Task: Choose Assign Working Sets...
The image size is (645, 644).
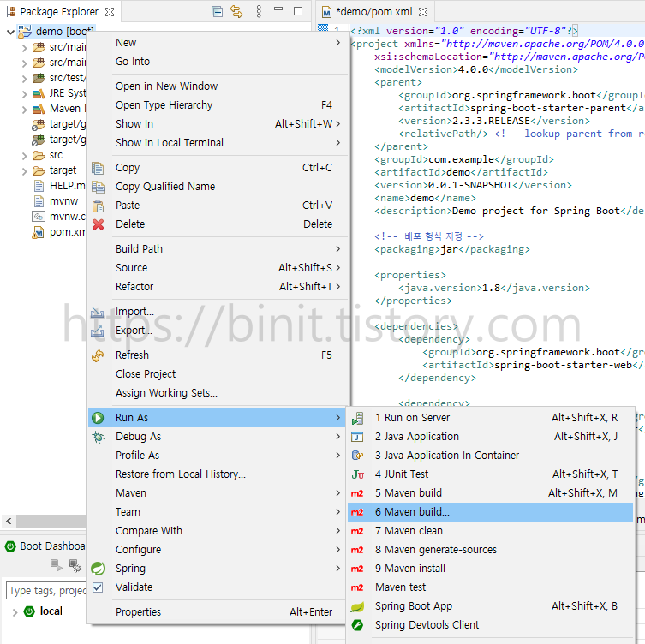Action: [218, 393]
